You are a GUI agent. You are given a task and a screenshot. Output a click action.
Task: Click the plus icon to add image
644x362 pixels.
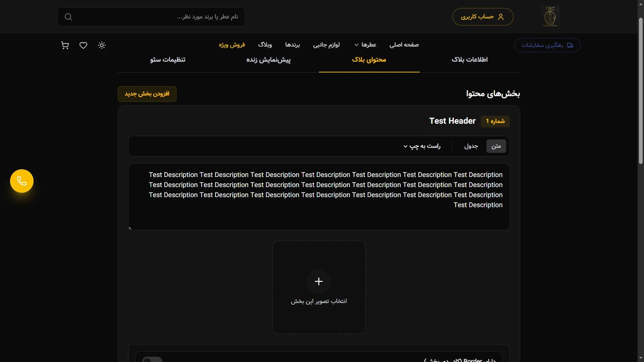pos(319,281)
